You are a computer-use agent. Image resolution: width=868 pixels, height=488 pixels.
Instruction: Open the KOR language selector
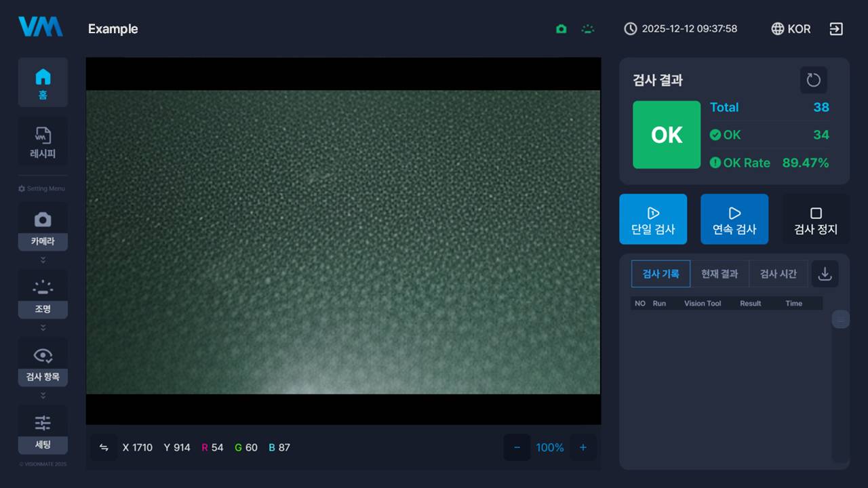(x=791, y=29)
